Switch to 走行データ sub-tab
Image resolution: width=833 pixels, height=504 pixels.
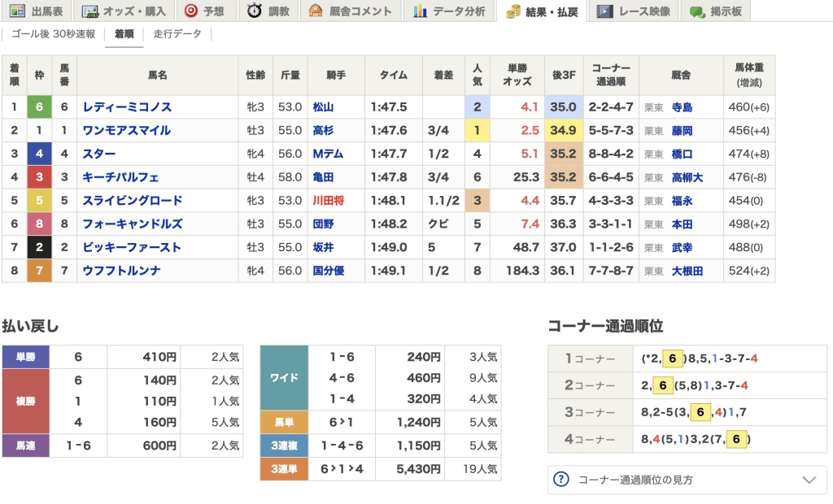(177, 34)
